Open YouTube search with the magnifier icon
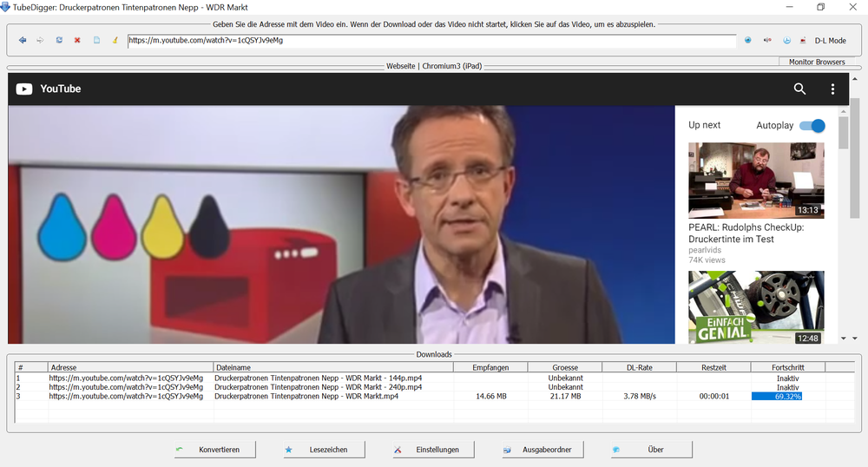The width and height of the screenshot is (868, 467). (x=799, y=89)
